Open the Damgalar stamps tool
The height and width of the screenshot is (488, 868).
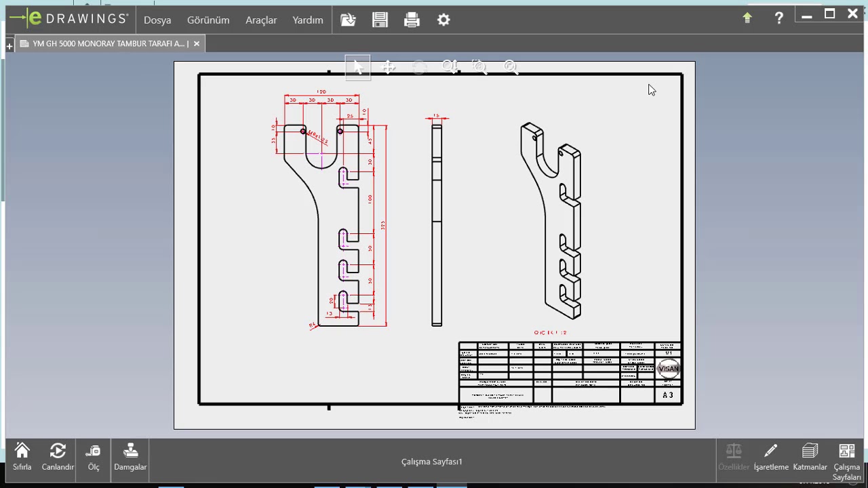pyautogui.click(x=130, y=457)
